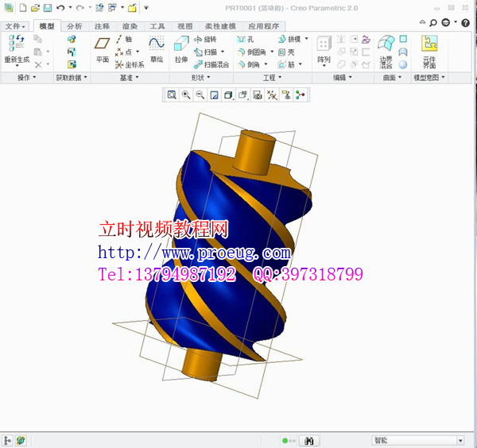The height and width of the screenshot is (448, 477).
Task: Click the repaint screen icon
Action: 214,95
